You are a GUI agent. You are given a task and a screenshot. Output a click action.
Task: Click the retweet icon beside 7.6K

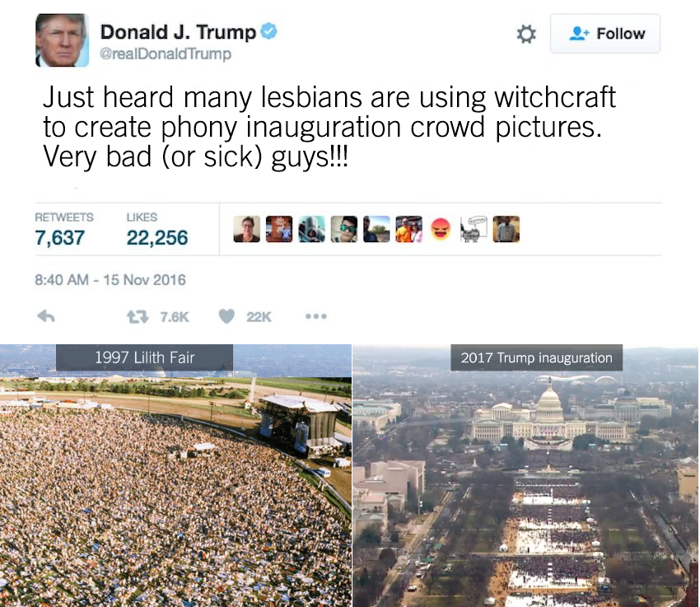(138, 317)
